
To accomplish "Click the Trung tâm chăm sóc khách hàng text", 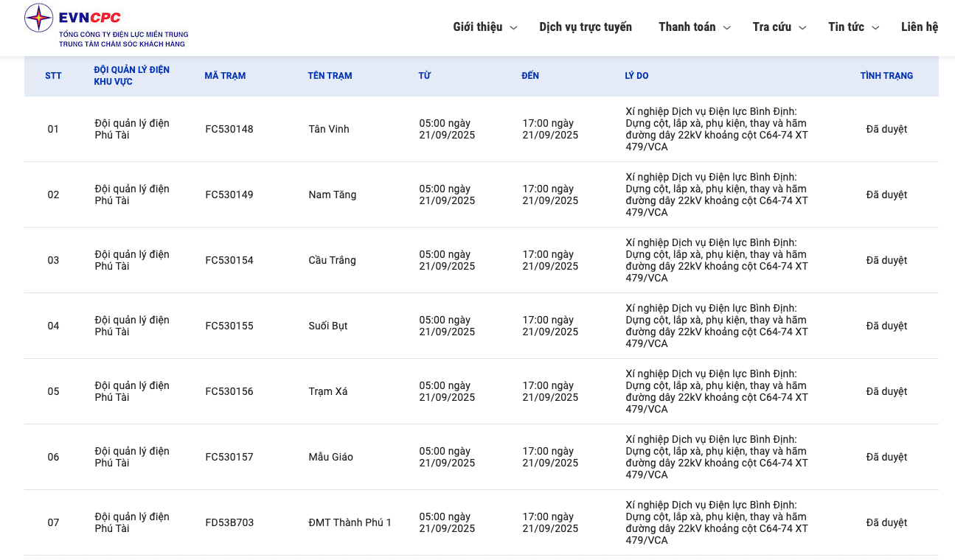I will (x=122, y=44).
